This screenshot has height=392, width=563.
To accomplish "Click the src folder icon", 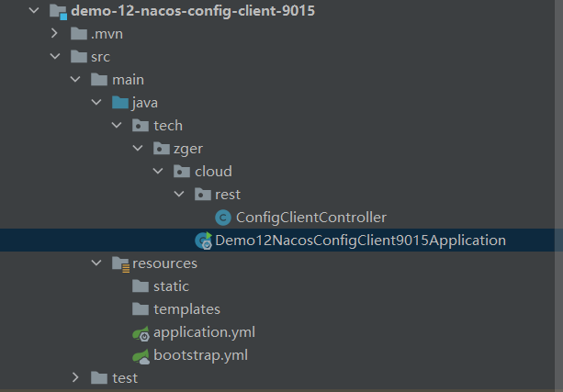I will (79, 57).
